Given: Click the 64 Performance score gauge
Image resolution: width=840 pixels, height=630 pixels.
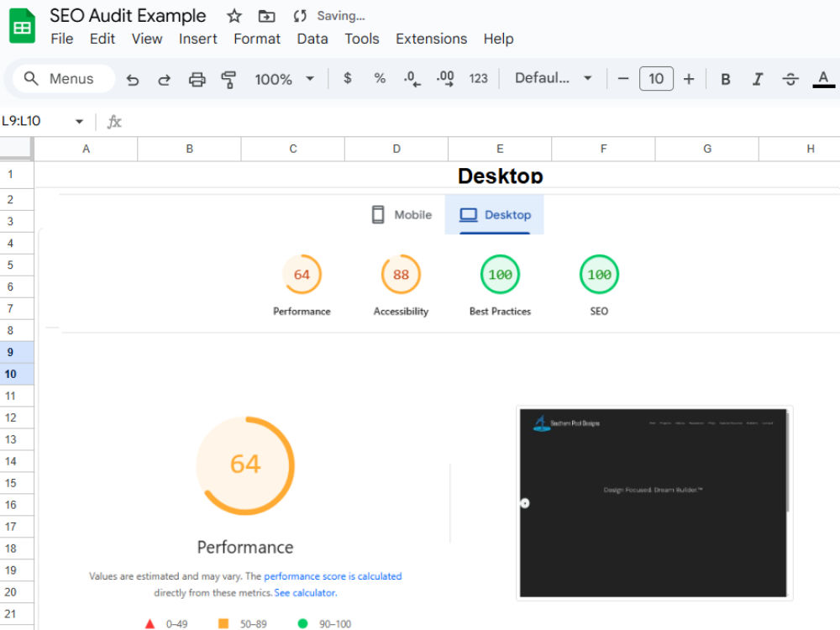Looking at the screenshot, I should [x=302, y=275].
